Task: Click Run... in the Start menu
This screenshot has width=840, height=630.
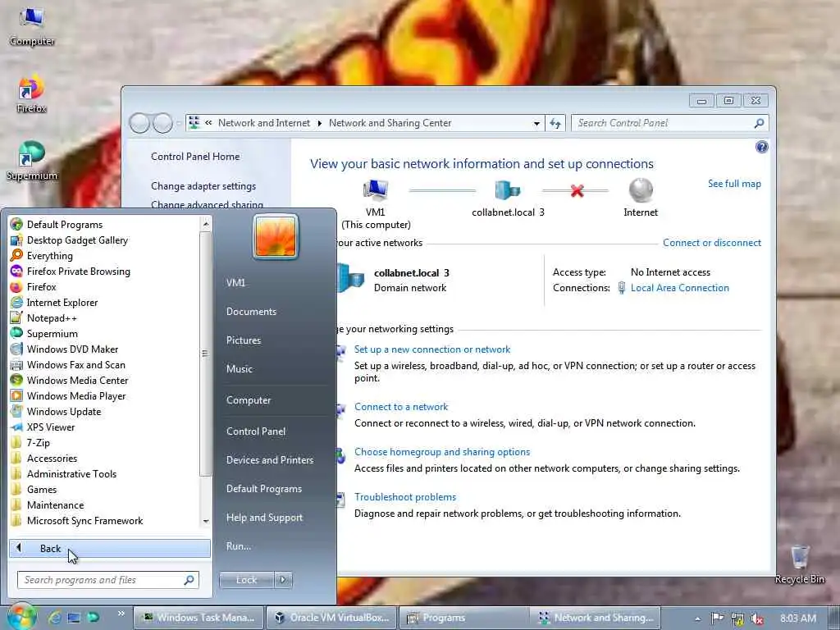Action: (239, 546)
